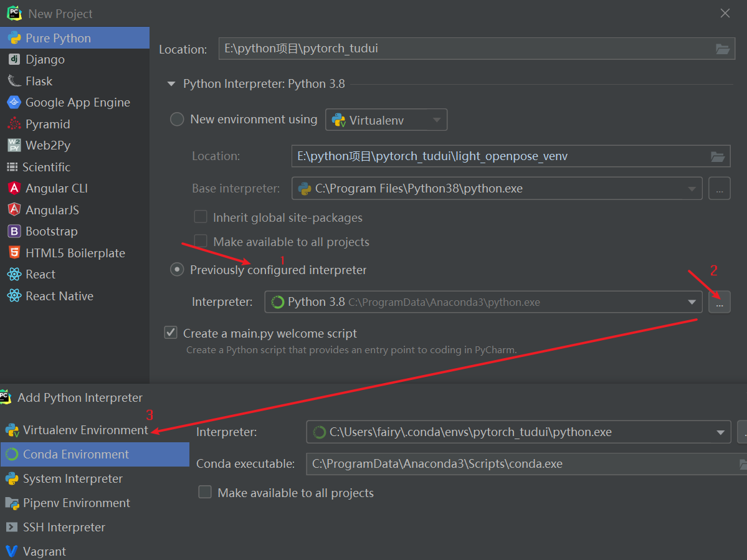
Task: Click the Virtualenv Environment python icon
Action: click(x=12, y=430)
